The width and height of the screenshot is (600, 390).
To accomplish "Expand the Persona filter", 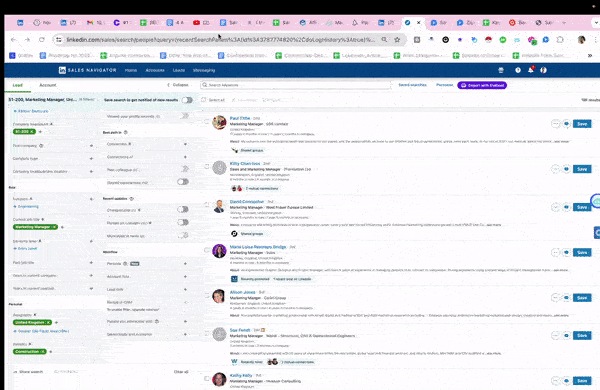I will tap(185, 264).
